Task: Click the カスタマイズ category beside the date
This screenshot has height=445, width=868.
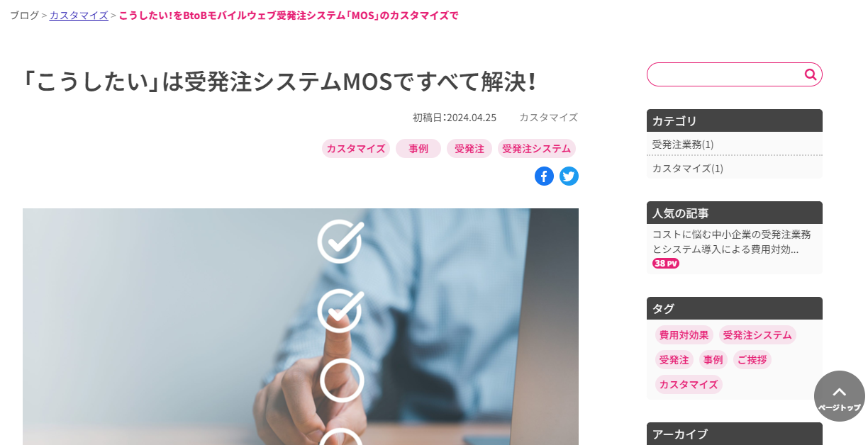Action: coord(548,118)
